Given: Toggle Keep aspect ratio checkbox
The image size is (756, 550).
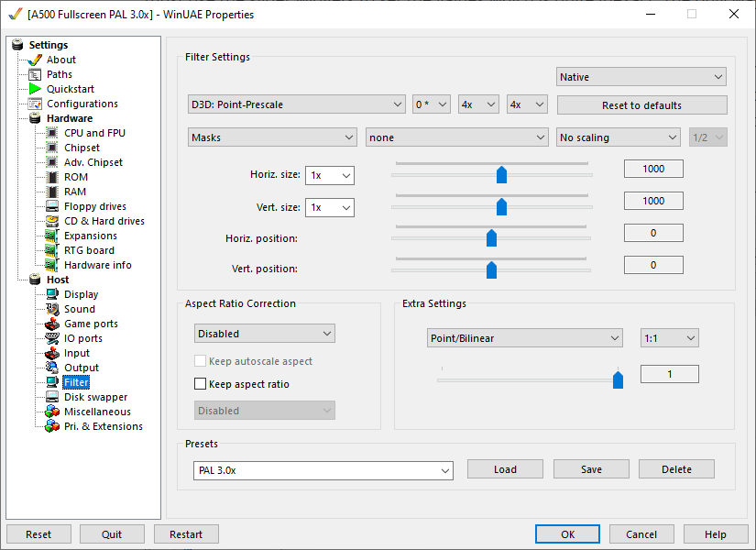Looking at the screenshot, I should pos(200,384).
